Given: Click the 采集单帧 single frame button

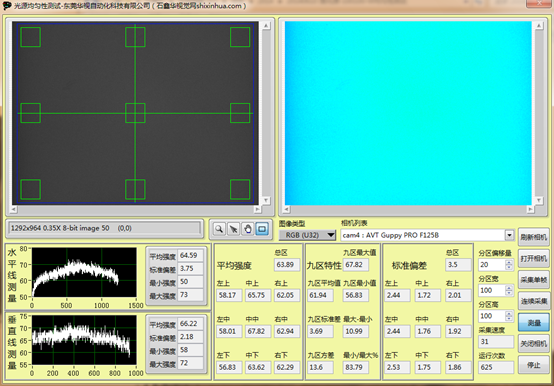Looking at the screenshot, I should pyautogui.click(x=534, y=280).
